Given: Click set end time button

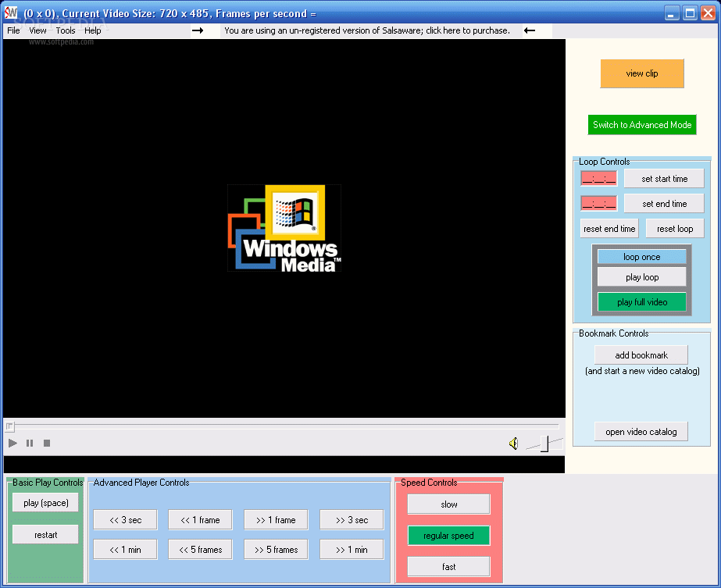Looking at the screenshot, I should coord(664,204).
